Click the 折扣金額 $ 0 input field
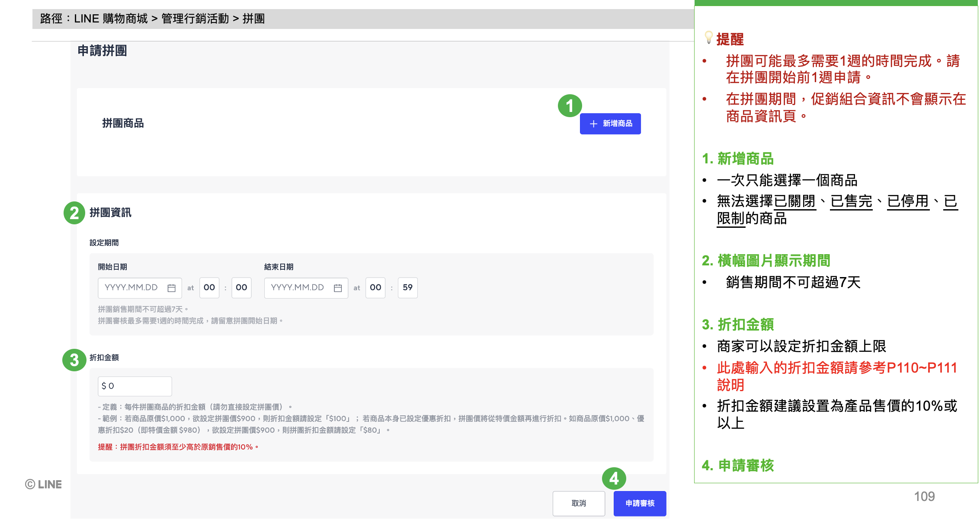 [135, 386]
